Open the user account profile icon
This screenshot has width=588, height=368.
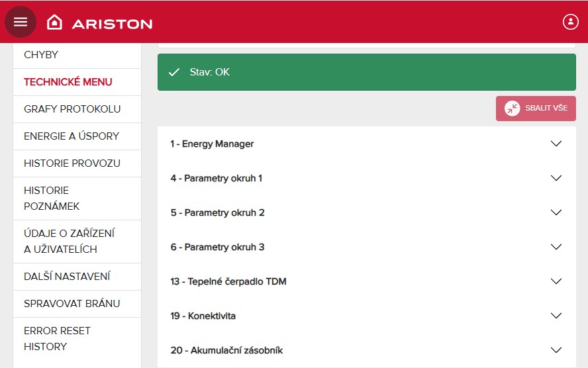[x=570, y=22]
